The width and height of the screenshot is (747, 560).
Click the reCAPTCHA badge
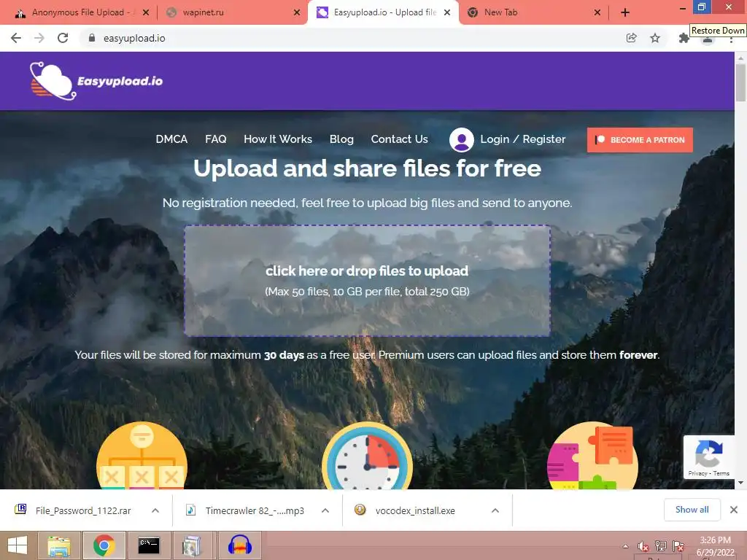[x=708, y=456]
